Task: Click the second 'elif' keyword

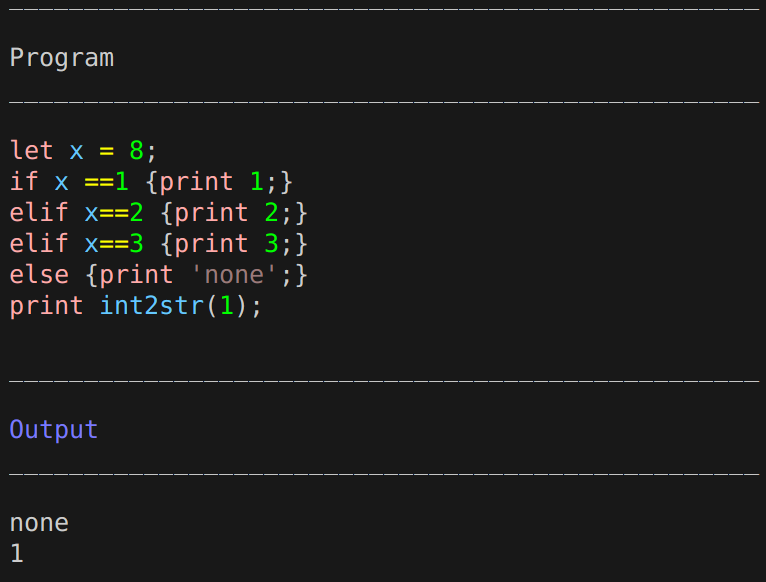Action: [x=39, y=243]
